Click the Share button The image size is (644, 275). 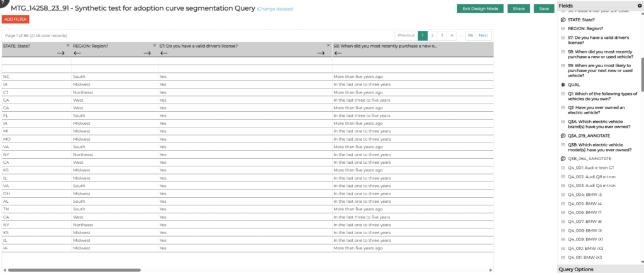click(519, 9)
